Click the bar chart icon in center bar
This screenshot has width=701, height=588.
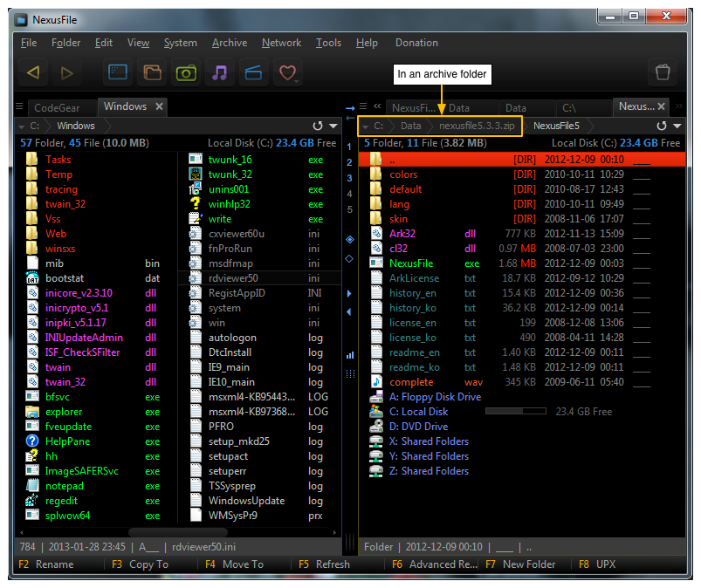[350, 355]
